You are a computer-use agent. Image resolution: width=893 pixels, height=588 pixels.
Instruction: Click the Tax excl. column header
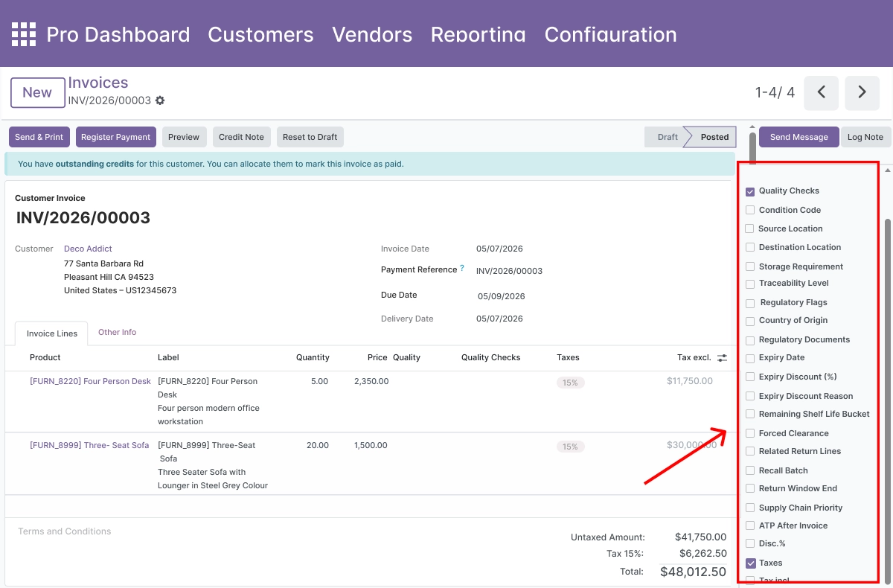pyautogui.click(x=694, y=357)
